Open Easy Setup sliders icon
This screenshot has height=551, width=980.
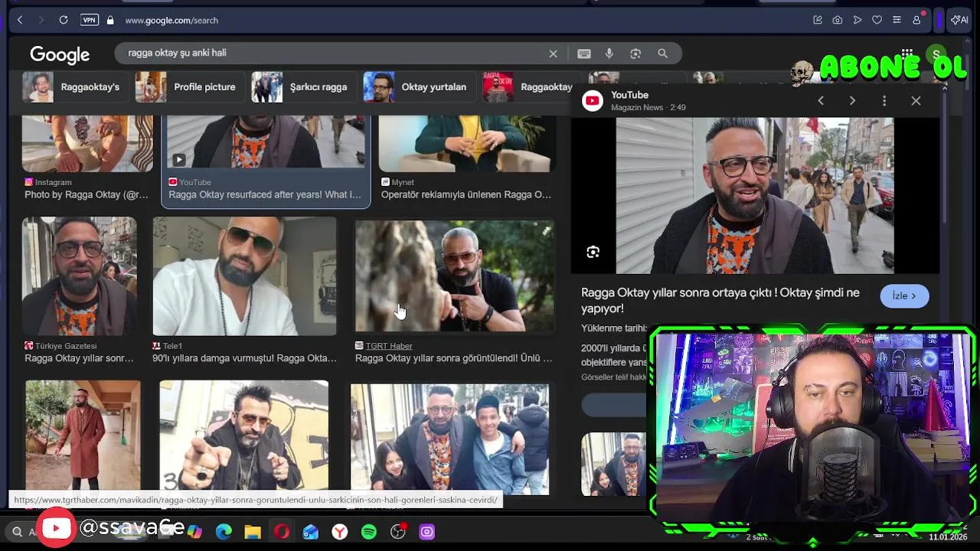click(897, 20)
